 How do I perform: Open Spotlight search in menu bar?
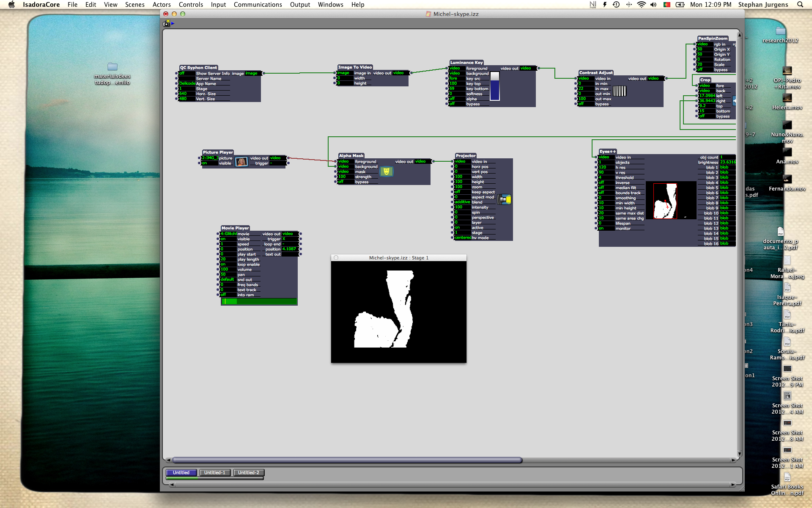pos(800,5)
